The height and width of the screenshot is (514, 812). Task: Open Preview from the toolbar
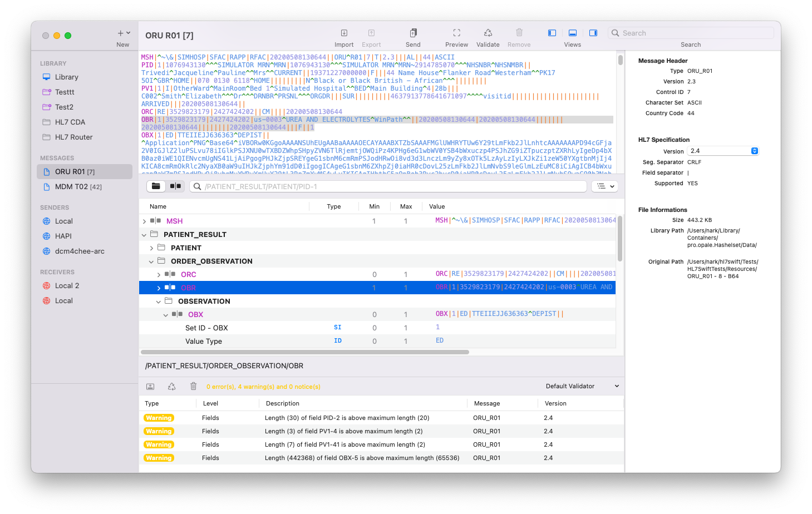(x=456, y=33)
